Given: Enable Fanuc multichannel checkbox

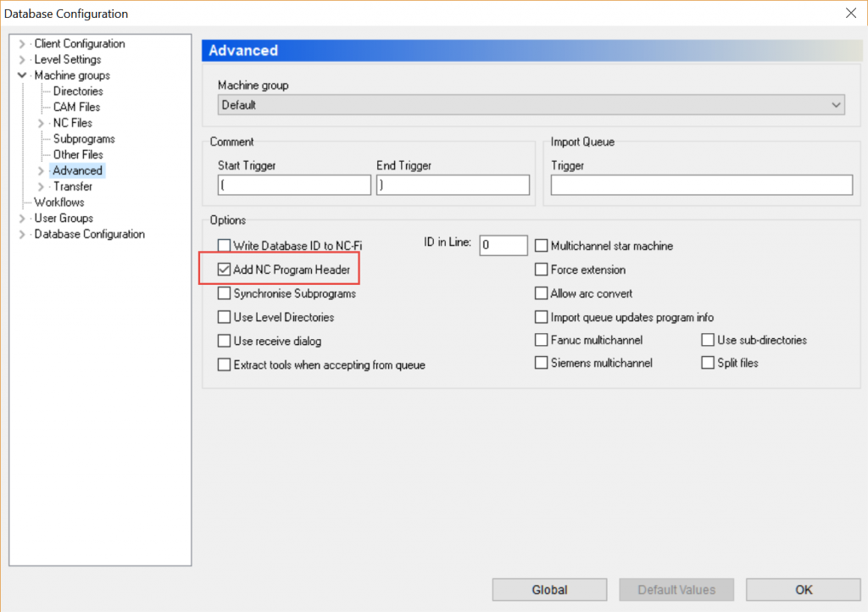Looking at the screenshot, I should coord(542,340).
